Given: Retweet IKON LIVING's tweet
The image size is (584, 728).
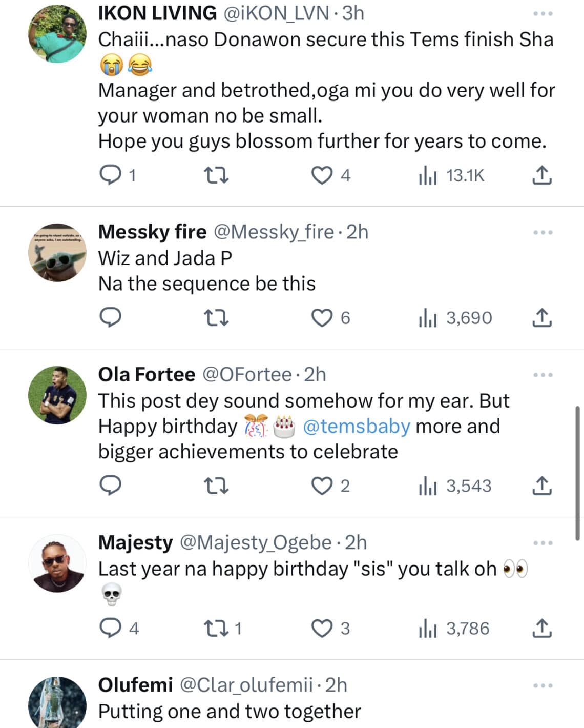Looking at the screenshot, I should pos(216,175).
